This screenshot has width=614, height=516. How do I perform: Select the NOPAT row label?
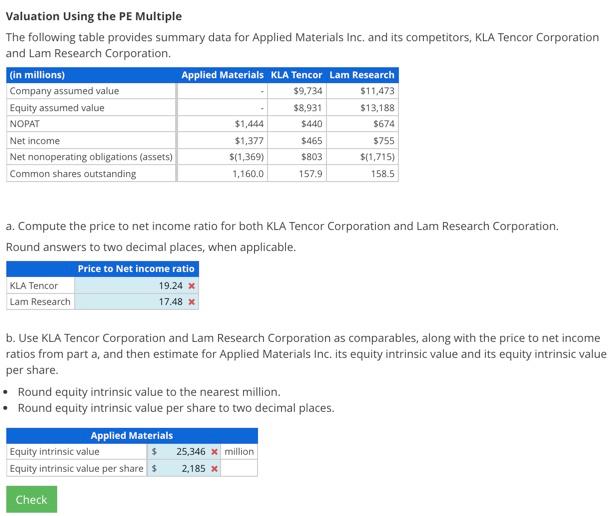(x=25, y=124)
